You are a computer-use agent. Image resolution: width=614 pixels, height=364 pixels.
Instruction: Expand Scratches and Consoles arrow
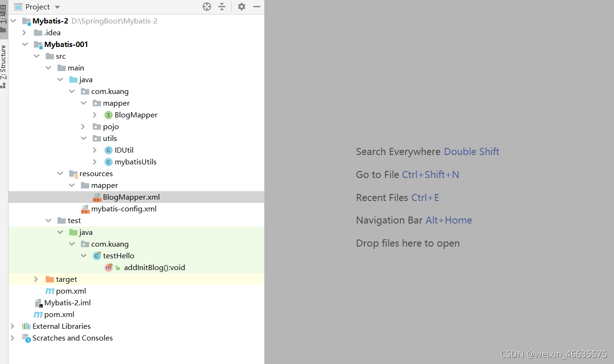(13, 338)
